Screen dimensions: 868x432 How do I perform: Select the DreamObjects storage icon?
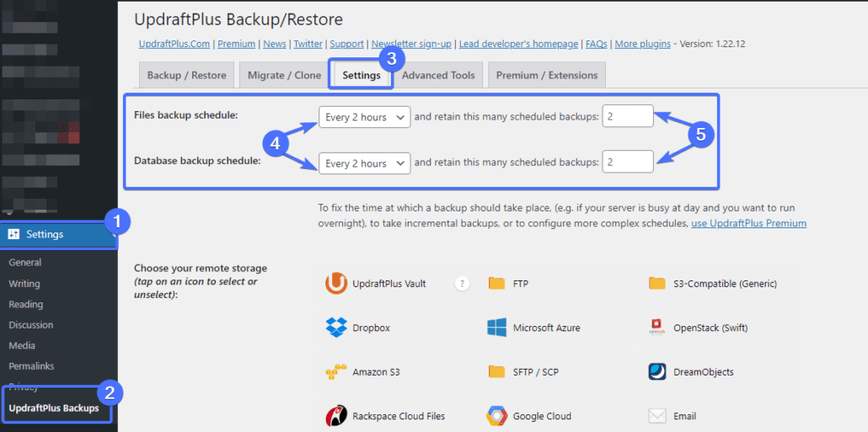[x=657, y=371]
